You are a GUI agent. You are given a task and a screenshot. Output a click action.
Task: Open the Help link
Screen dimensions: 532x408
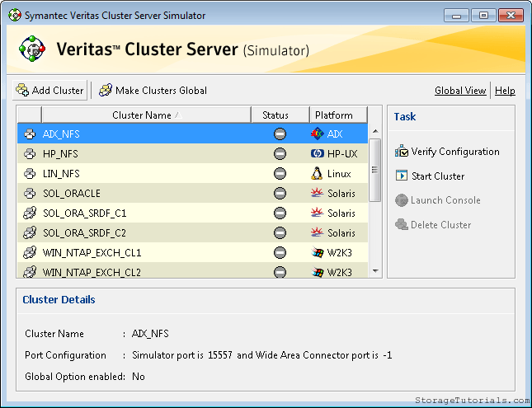point(505,91)
